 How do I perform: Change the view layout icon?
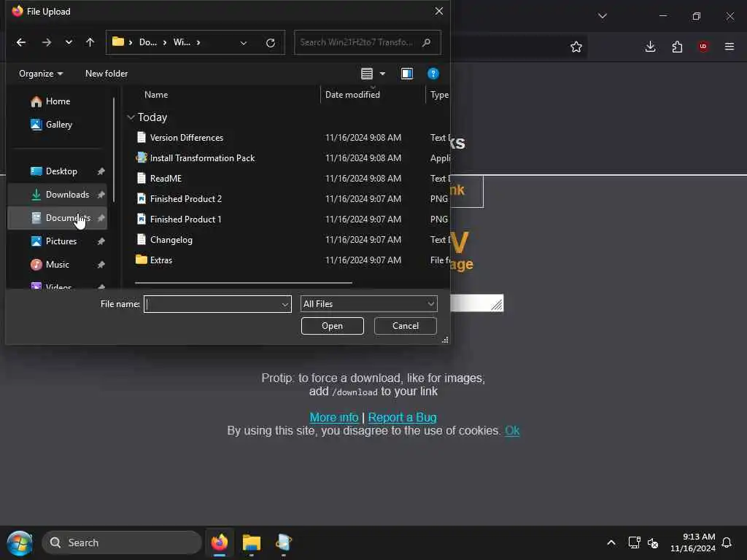[367, 74]
